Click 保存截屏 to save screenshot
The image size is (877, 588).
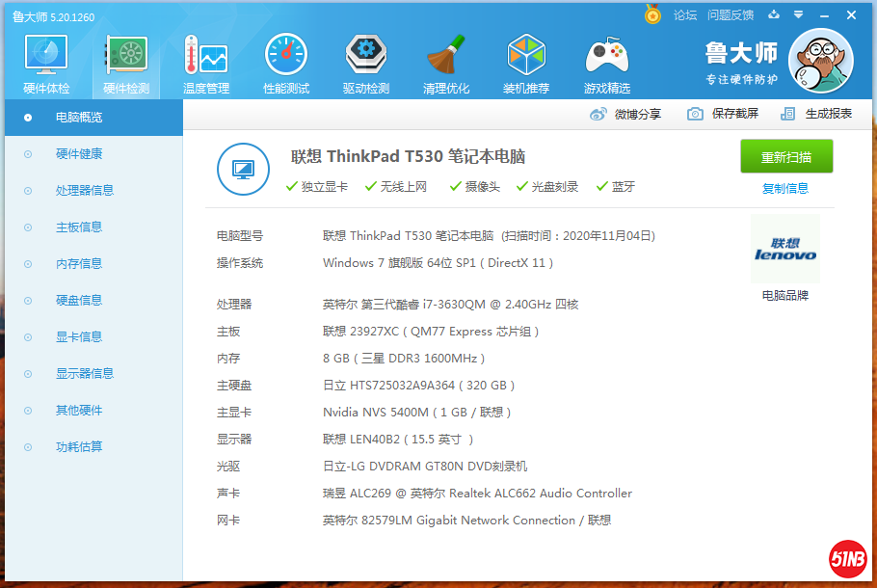pos(723,114)
